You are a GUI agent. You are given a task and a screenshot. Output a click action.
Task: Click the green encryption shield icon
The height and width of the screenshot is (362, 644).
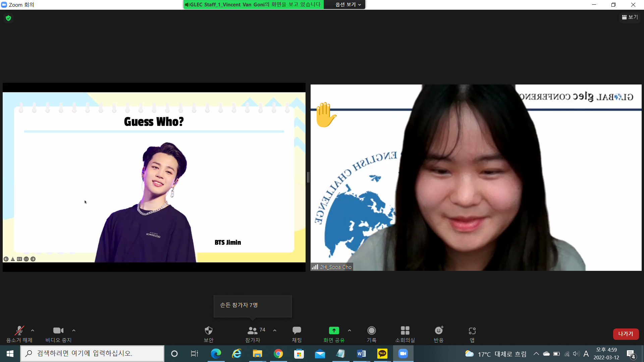[x=8, y=18]
